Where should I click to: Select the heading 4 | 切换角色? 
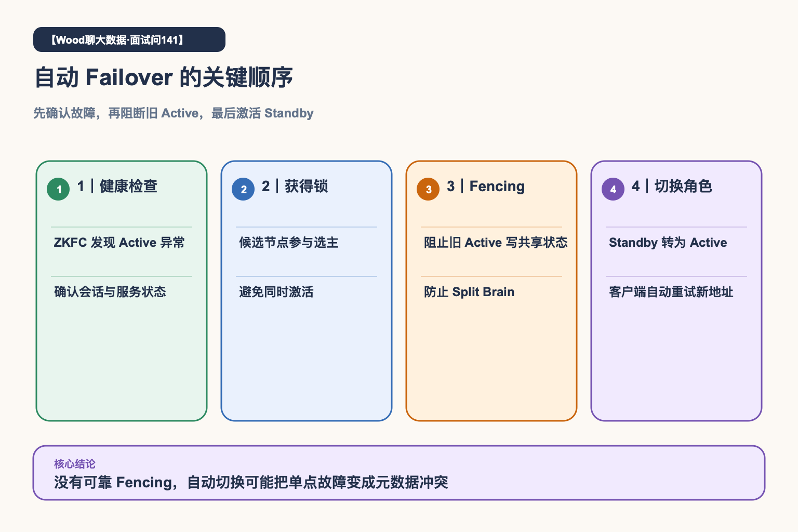[672, 186]
